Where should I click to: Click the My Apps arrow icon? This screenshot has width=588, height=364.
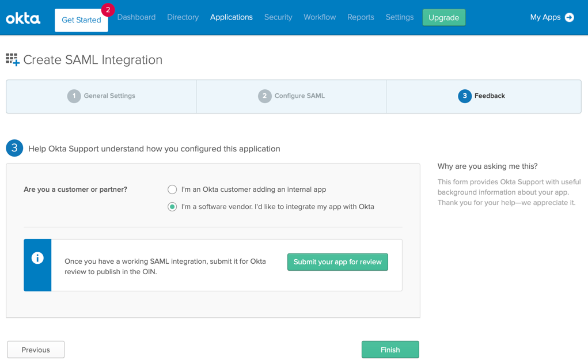point(570,17)
